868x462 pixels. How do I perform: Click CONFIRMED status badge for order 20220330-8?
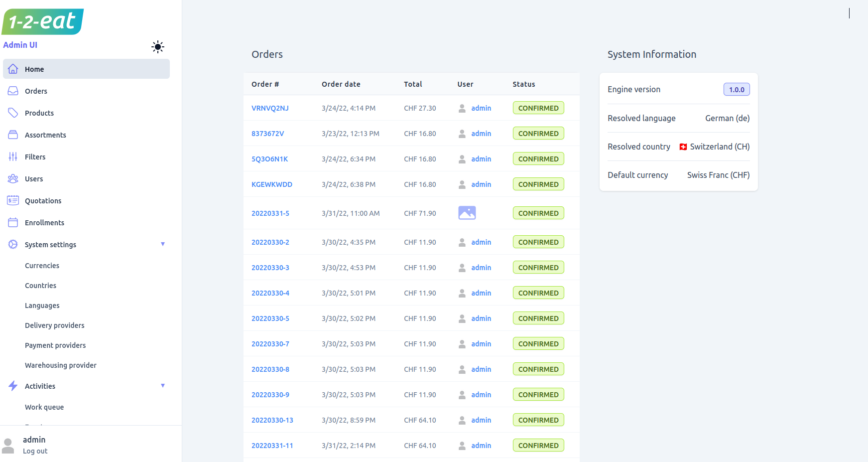point(538,369)
